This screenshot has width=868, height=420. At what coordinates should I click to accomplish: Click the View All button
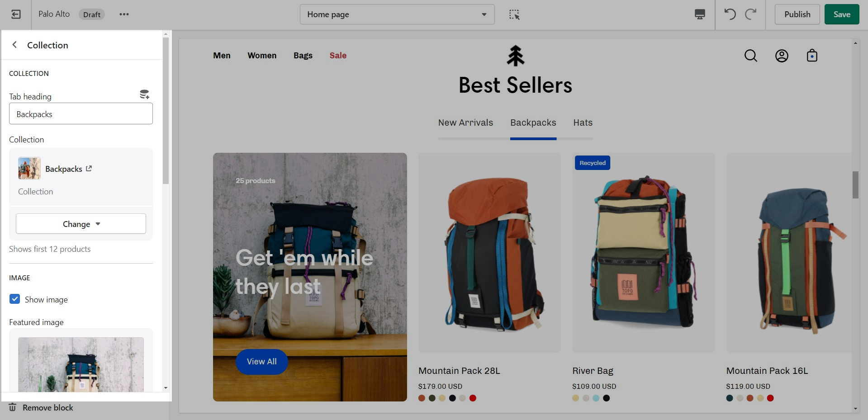[x=261, y=362]
